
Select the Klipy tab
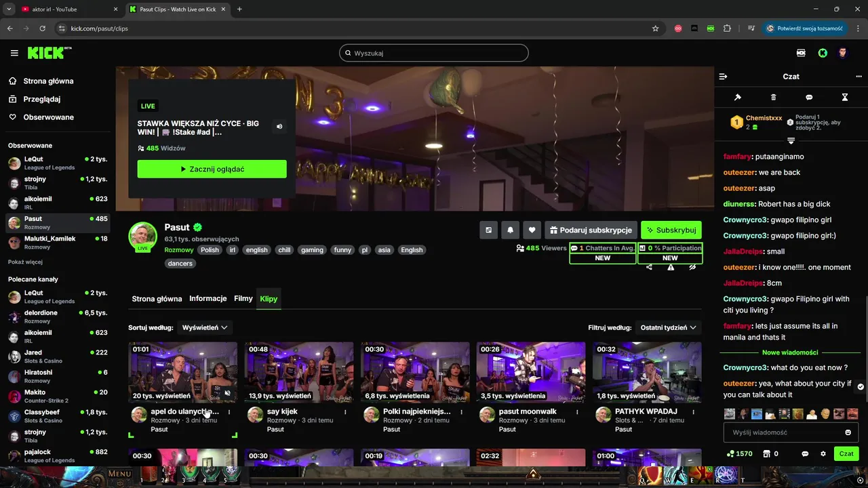269,299
